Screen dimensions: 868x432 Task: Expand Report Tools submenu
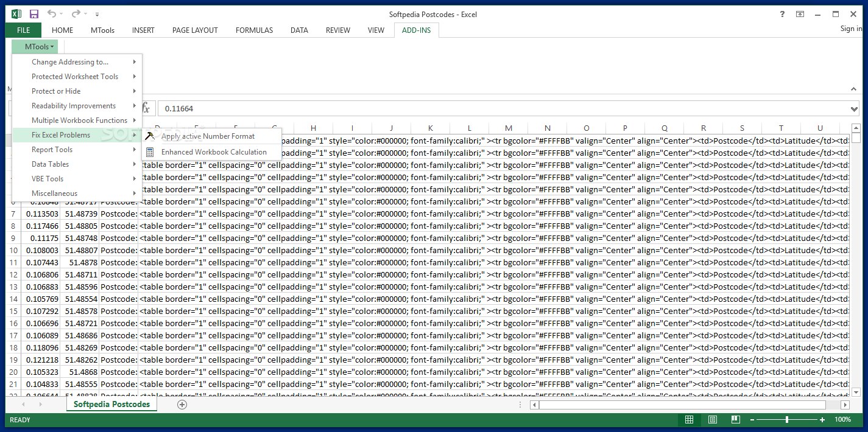pos(77,150)
